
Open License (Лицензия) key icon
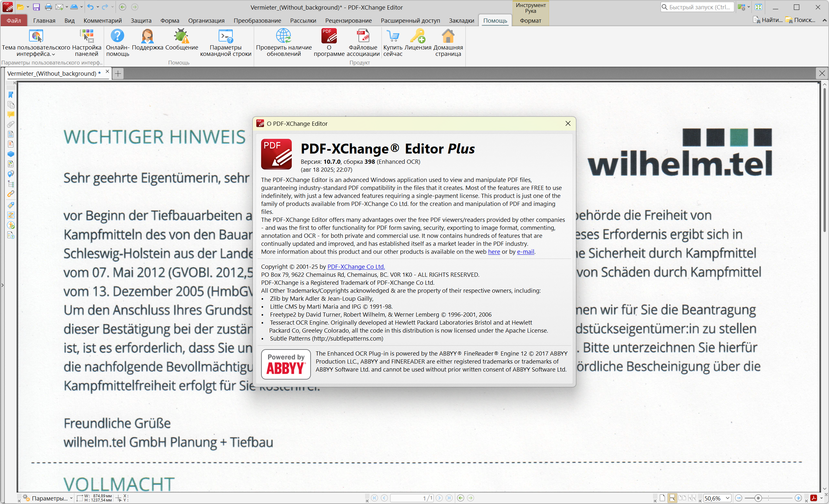point(418,40)
